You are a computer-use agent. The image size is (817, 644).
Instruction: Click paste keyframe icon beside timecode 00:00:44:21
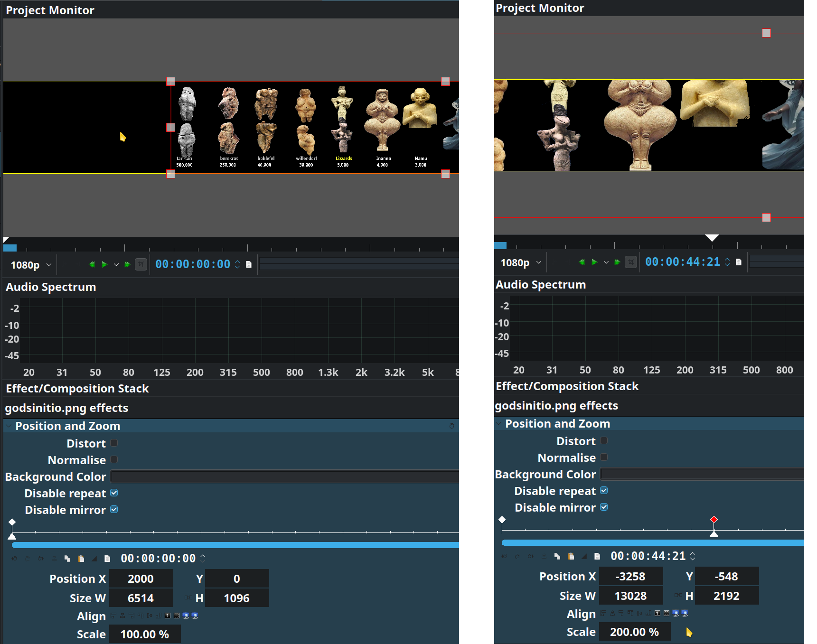pos(571,556)
